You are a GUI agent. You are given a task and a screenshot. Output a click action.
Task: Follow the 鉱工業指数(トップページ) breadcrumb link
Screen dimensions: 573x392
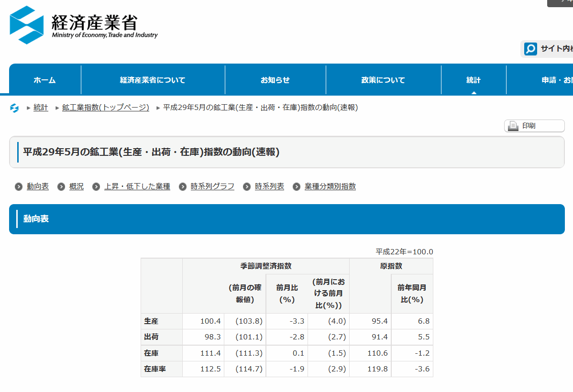[106, 108]
